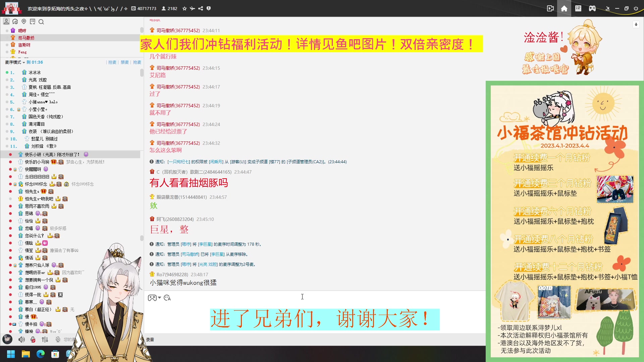The height and width of the screenshot is (362, 644).
Task: Toggle the channel member list view icon
Action: point(6,22)
